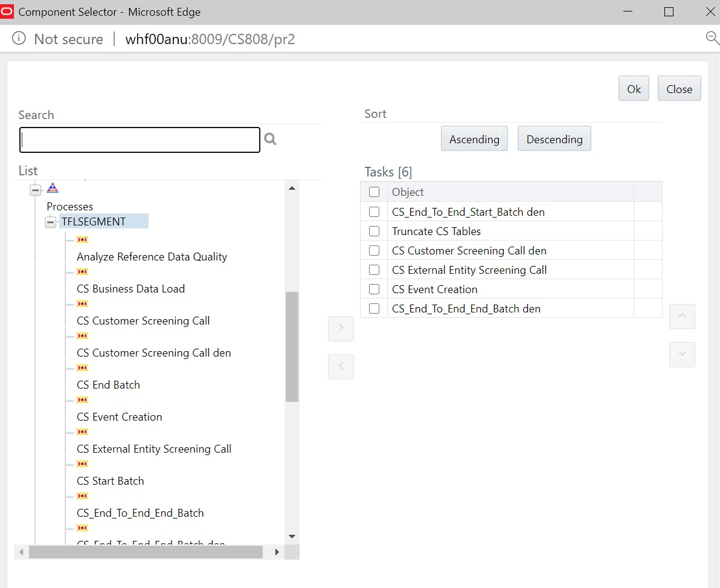Select the blue hierarchy icon at the tree root

pyautogui.click(x=53, y=188)
